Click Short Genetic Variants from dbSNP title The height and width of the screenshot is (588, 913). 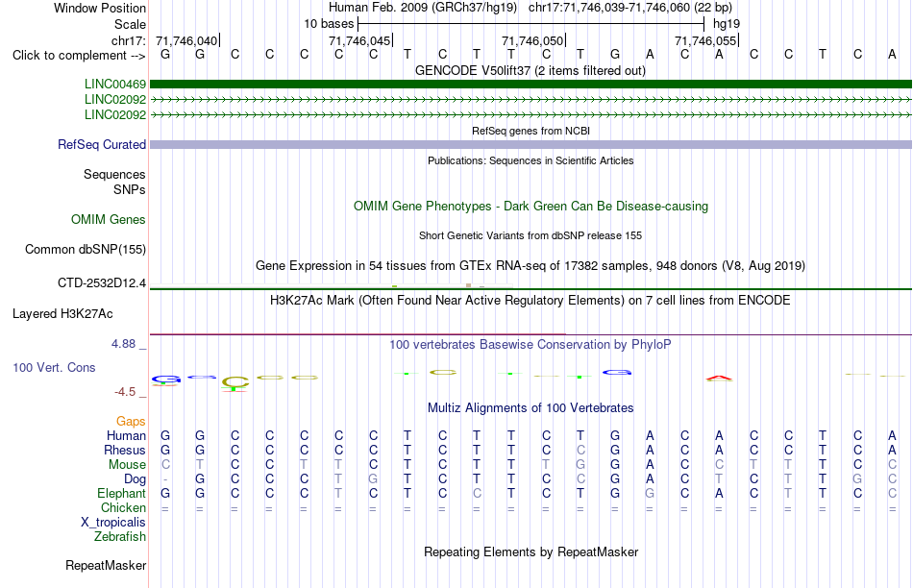point(531,235)
